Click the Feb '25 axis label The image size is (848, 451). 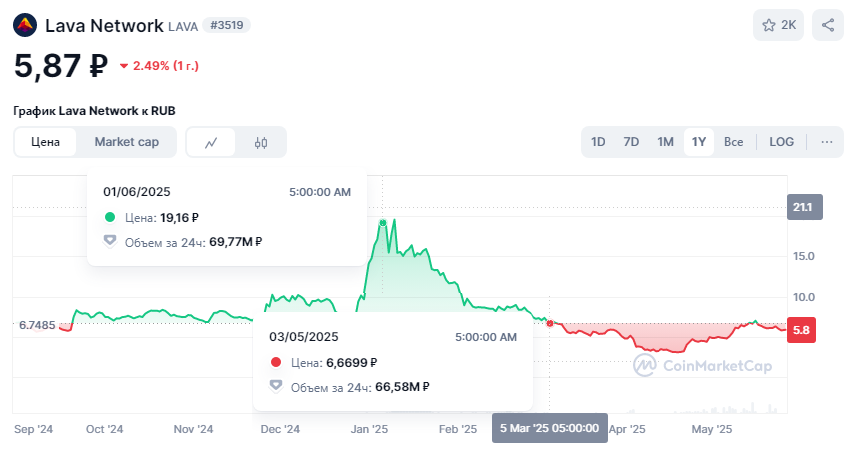point(458,429)
